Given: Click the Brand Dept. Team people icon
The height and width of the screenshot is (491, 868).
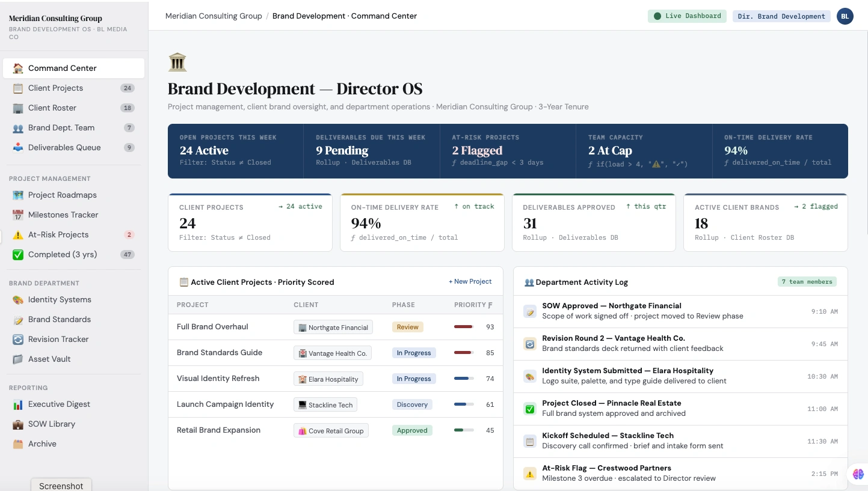Looking at the screenshot, I should click(x=18, y=128).
